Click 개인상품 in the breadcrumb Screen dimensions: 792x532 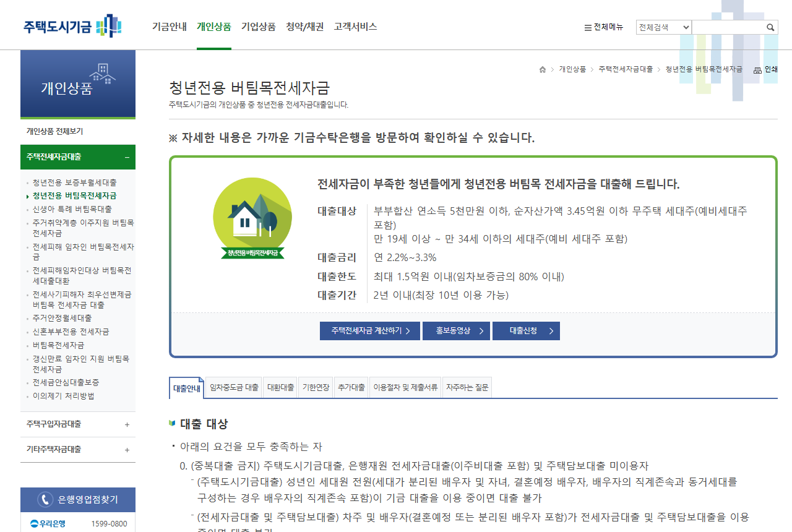click(572, 69)
